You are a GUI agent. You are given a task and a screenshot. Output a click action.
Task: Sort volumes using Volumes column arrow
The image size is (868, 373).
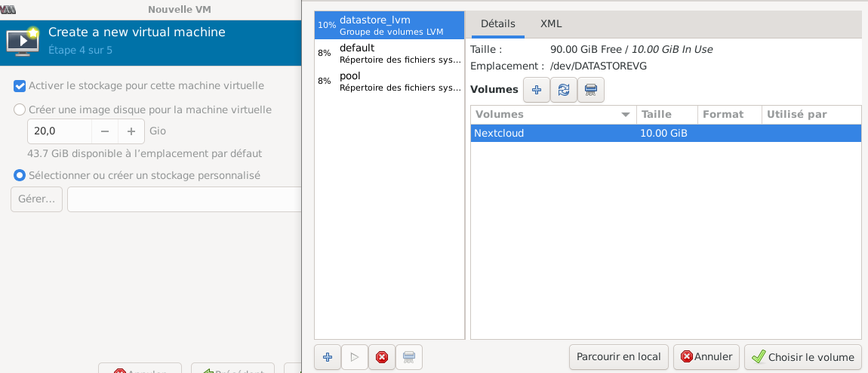click(625, 115)
